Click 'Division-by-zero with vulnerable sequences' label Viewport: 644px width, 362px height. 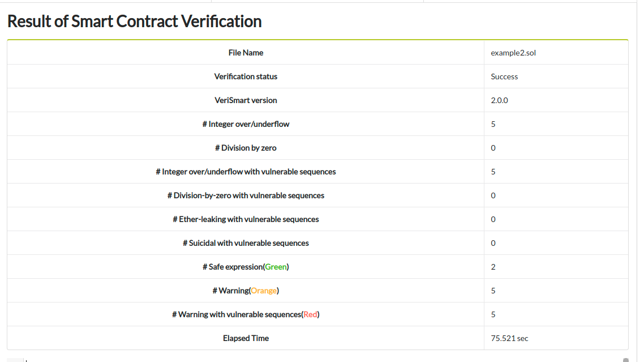246,195
